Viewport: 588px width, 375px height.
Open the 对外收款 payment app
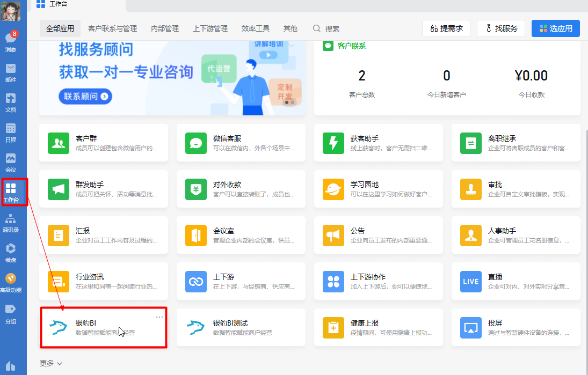(x=241, y=189)
